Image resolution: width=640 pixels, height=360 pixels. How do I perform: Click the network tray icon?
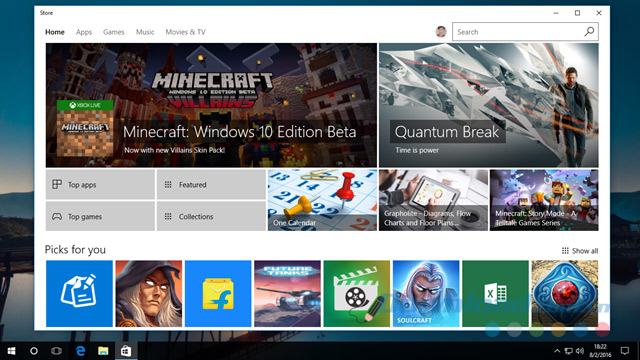[x=568, y=351]
